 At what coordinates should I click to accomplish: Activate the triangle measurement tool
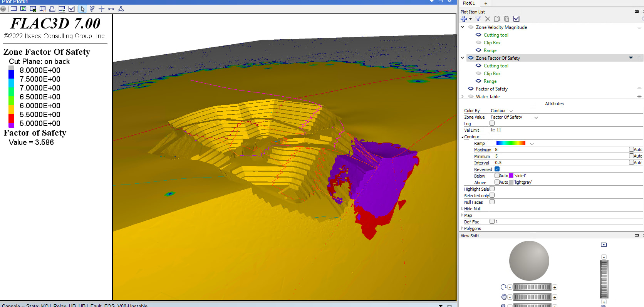click(x=121, y=8)
